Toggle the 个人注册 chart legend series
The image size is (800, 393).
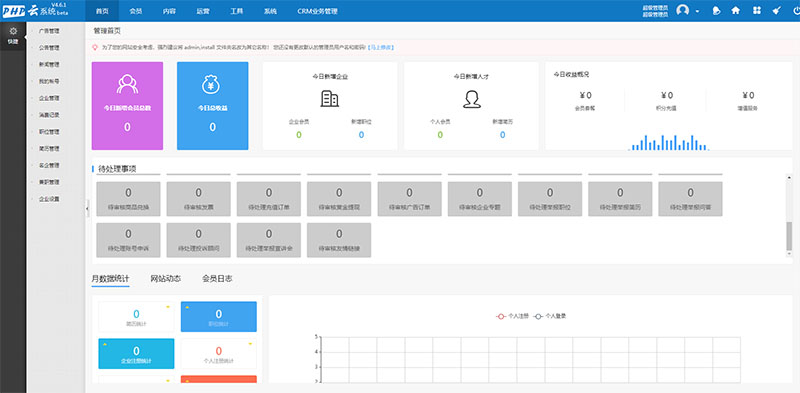[x=511, y=316]
